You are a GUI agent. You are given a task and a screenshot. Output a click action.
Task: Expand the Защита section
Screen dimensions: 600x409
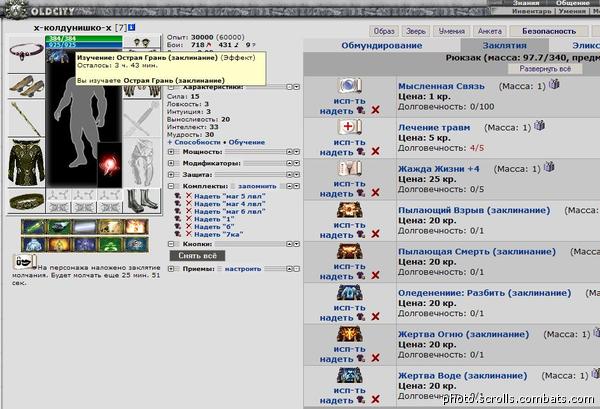click(x=171, y=175)
